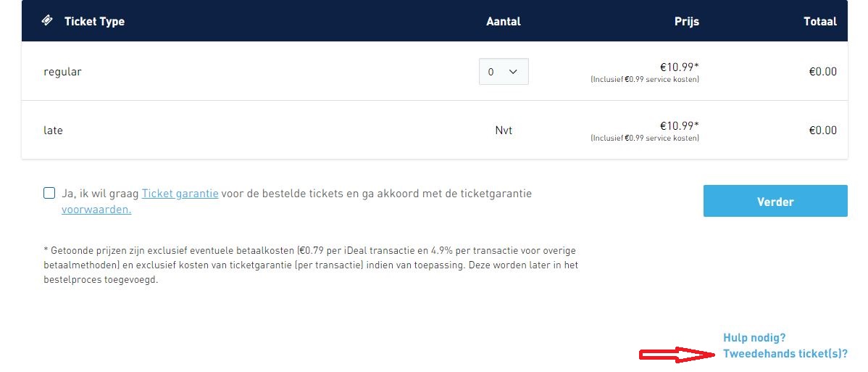868x372 pixels.
Task: Click the Aantal column header
Action: coord(504,21)
